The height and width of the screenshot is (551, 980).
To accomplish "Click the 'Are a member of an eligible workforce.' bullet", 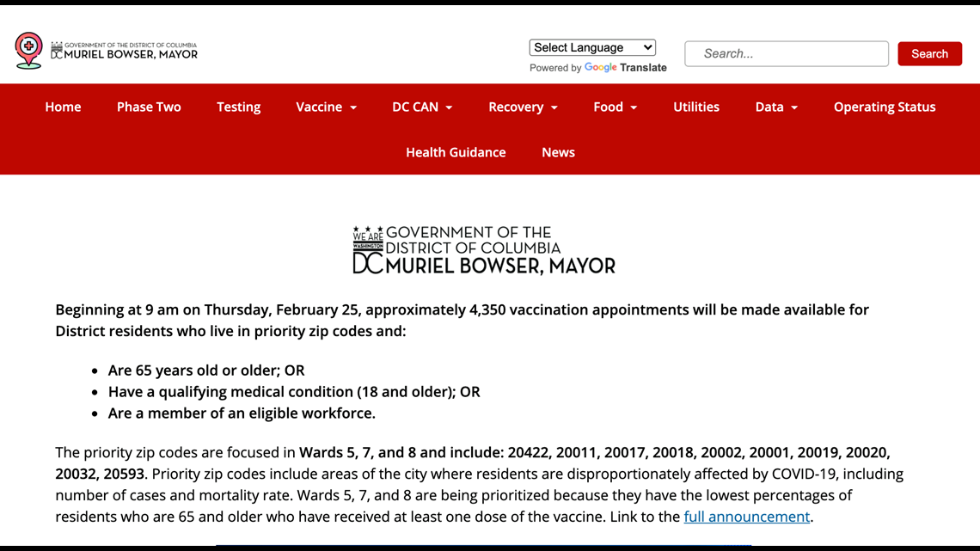I will tap(242, 413).
